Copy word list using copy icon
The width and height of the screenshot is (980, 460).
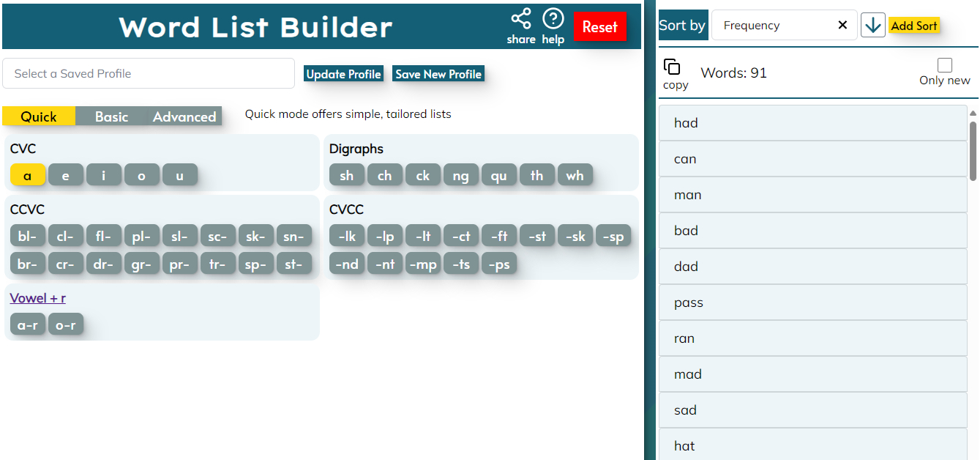tap(672, 68)
